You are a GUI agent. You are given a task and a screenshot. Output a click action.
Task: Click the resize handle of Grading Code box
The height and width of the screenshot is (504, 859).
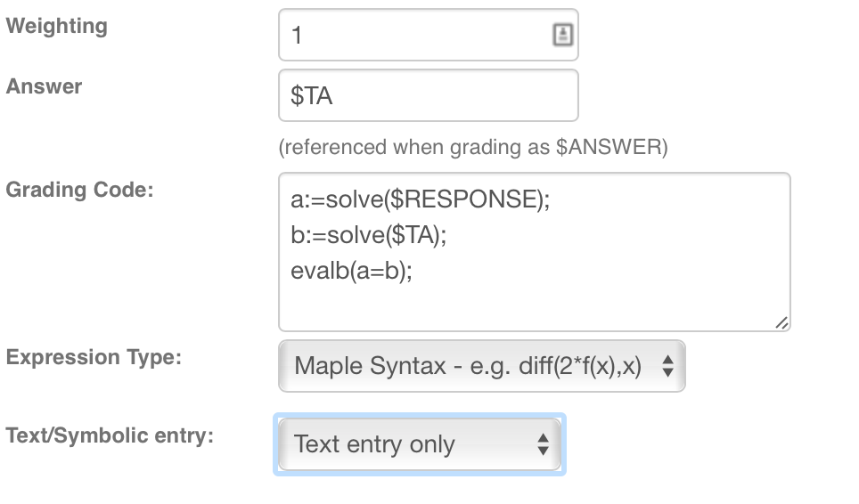781,323
